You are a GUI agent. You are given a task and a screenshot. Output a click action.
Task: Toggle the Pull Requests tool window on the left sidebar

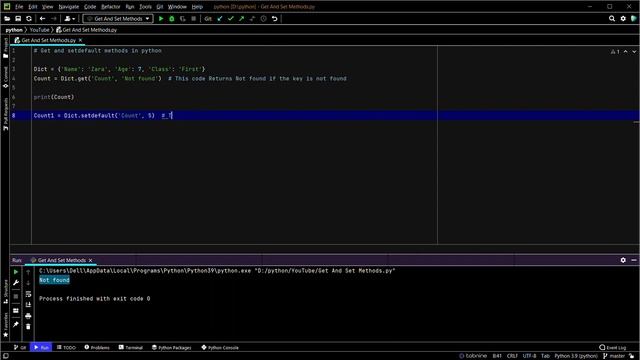point(5,114)
